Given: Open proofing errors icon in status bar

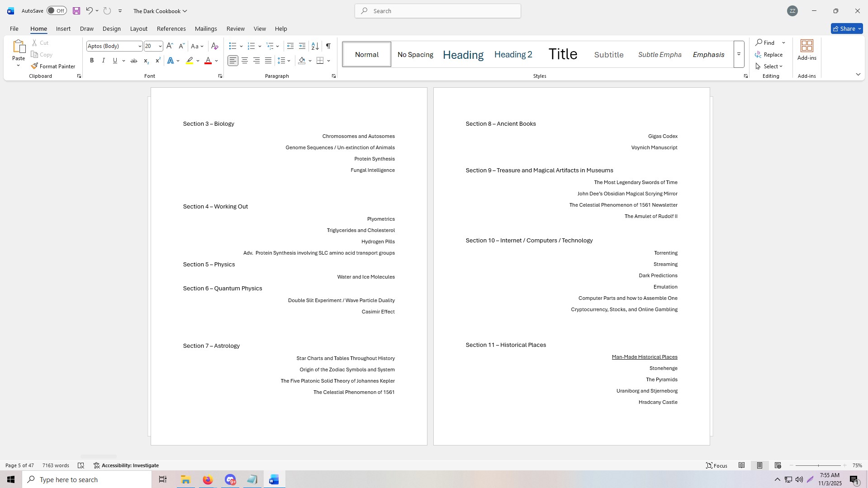Looking at the screenshot, I should pos(81,465).
